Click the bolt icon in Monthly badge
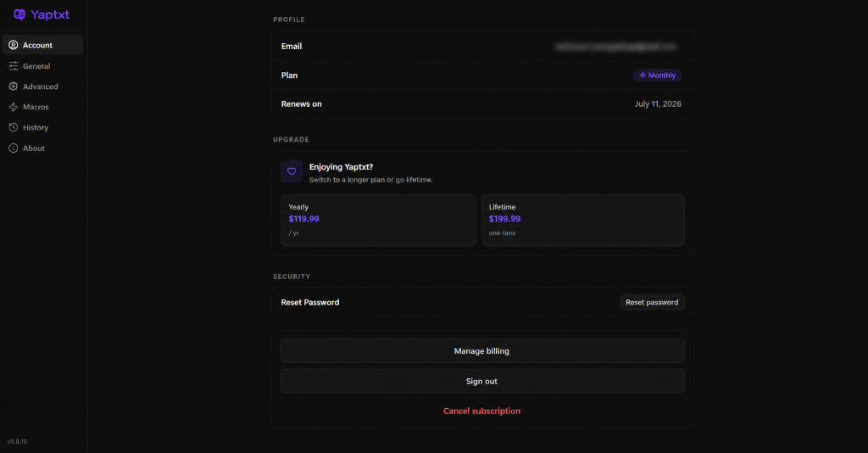Image resolution: width=868 pixels, height=453 pixels. [x=643, y=75]
